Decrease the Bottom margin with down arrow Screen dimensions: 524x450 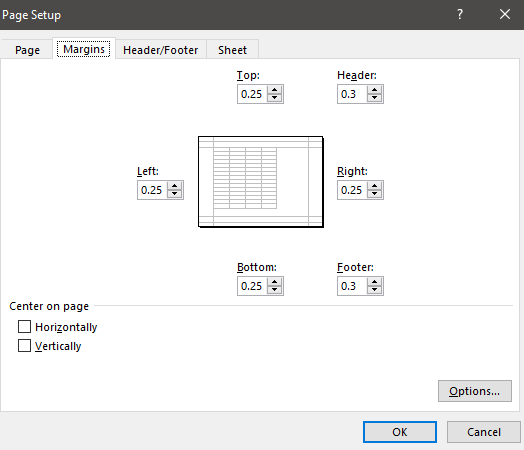(274, 290)
